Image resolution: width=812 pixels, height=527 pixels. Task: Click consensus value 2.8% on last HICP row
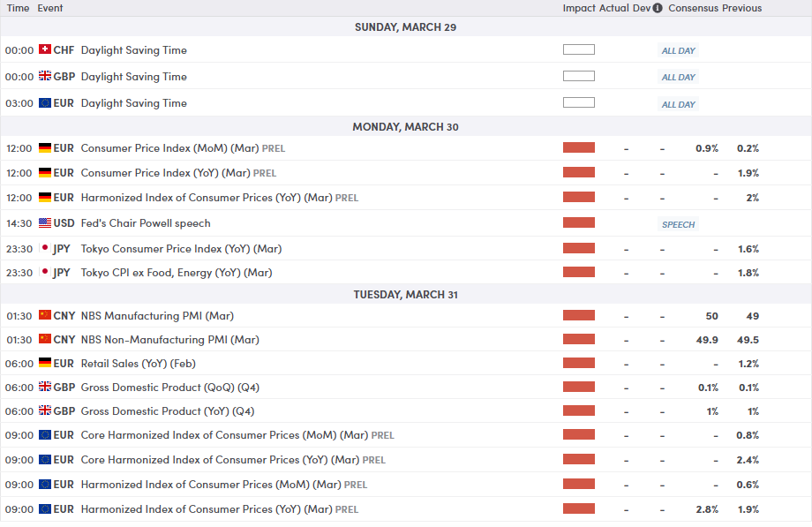point(707,509)
